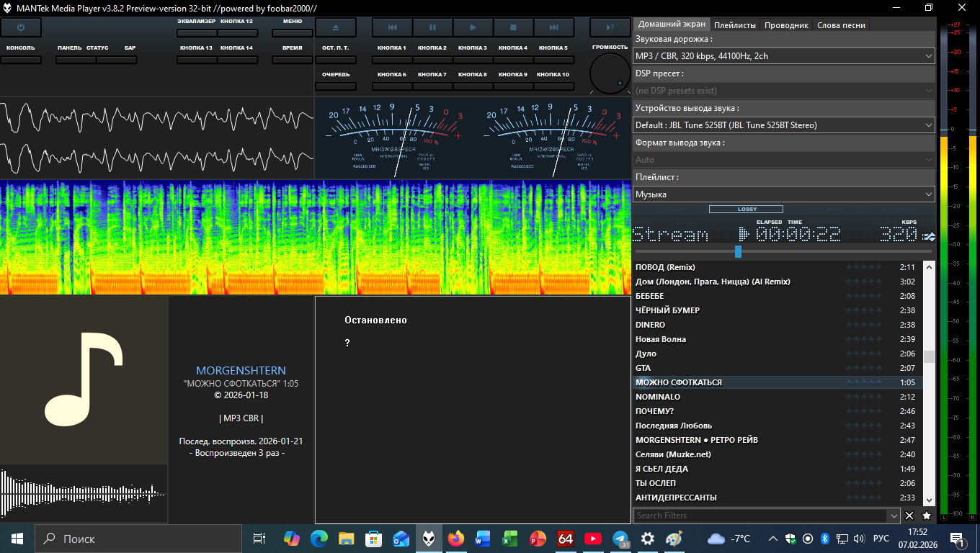Screen dimensions: 980x553
Task: Toggle the Очередь button
Action: (335, 86)
